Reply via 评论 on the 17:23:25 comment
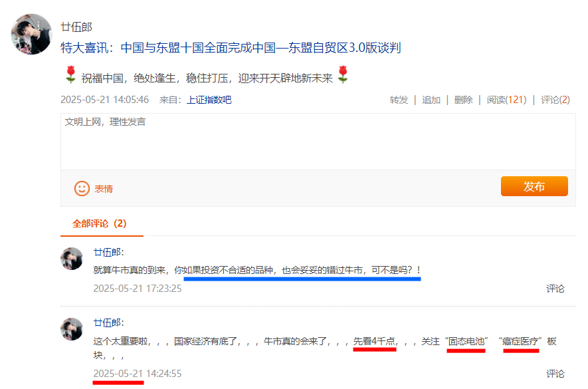The height and width of the screenshot is (389, 588). (x=555, y=289)
